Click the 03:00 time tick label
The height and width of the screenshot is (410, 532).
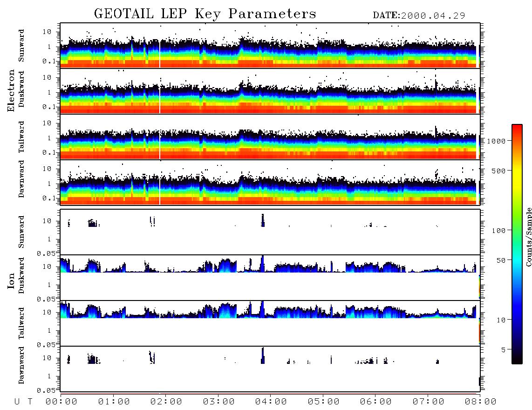tap(219, 402)
